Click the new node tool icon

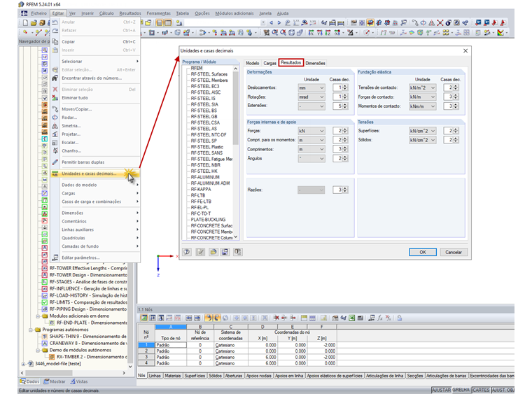coord(25,33)
